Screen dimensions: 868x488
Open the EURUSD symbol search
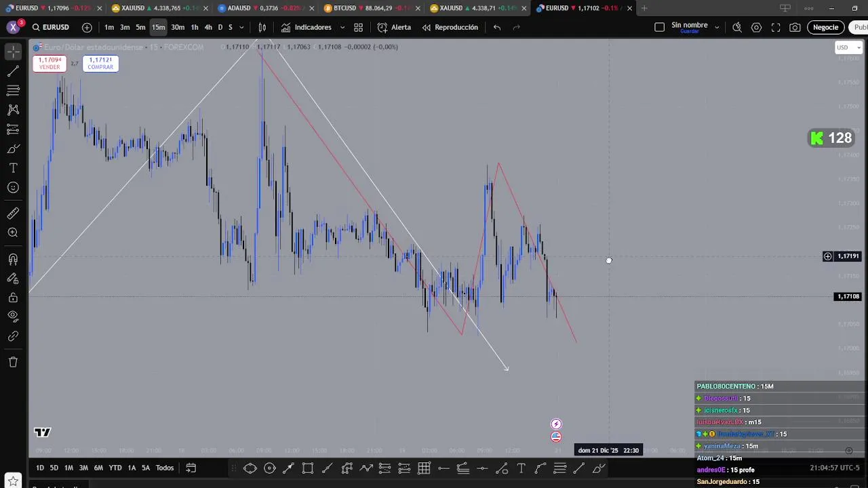point(50,27)
